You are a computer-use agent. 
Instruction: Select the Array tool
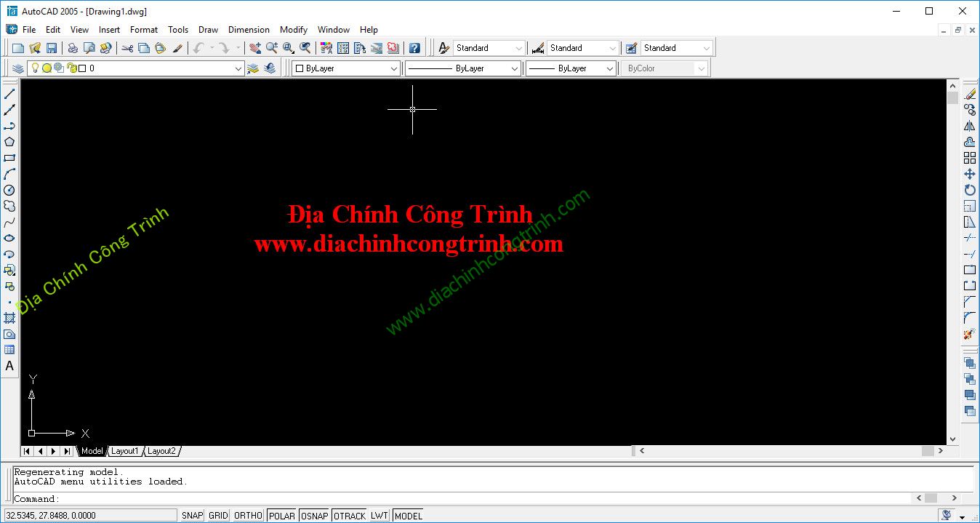970,158
